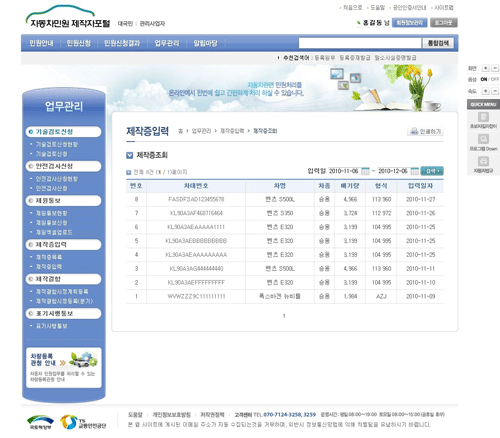Click the car icon in Quick Menu
The height and width of the screenshot is (438, 500).
pyautogui.click(x=483, y=161)
